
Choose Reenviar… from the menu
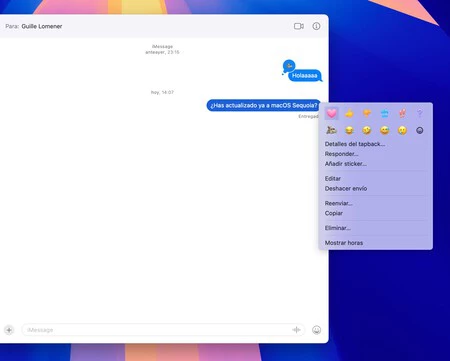(338, 203)
